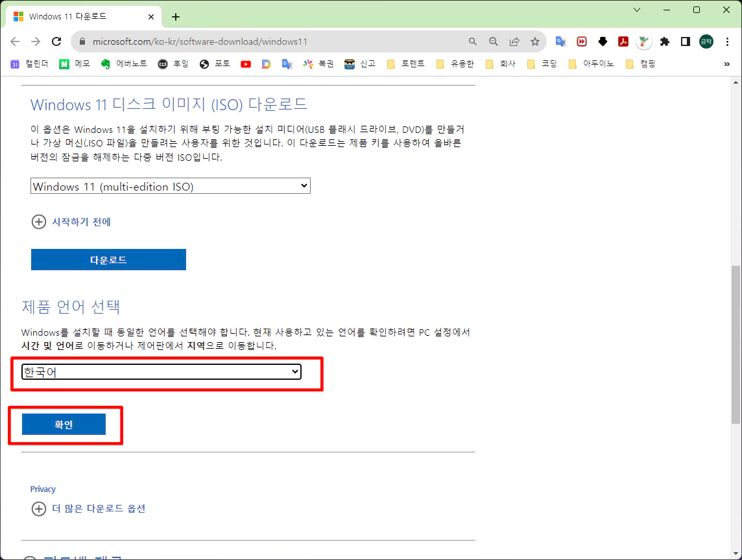Close the Windows 11 다운로드 tab
The width and height of the screenshot is (742, 560).
(151, 17)
